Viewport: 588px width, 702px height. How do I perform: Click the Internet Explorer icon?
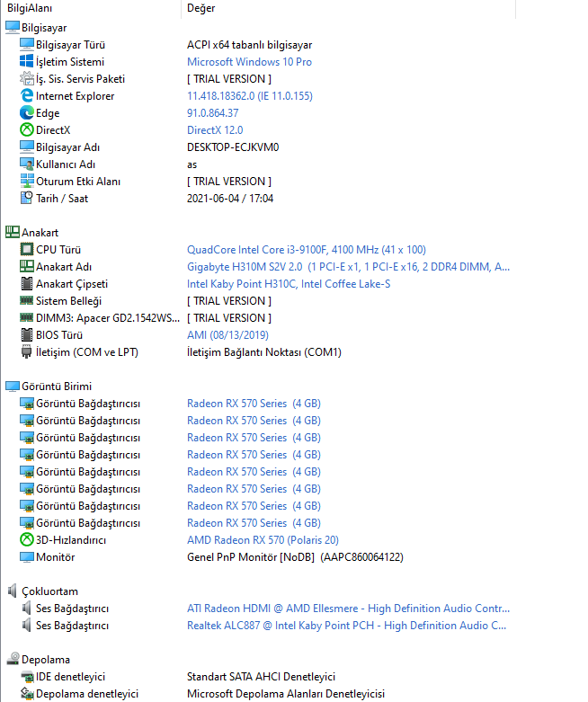[x=27, y=95]
